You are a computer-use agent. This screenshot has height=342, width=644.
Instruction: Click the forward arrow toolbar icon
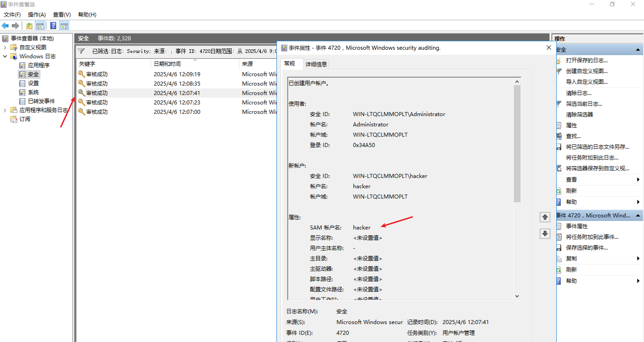pos(15,26)
